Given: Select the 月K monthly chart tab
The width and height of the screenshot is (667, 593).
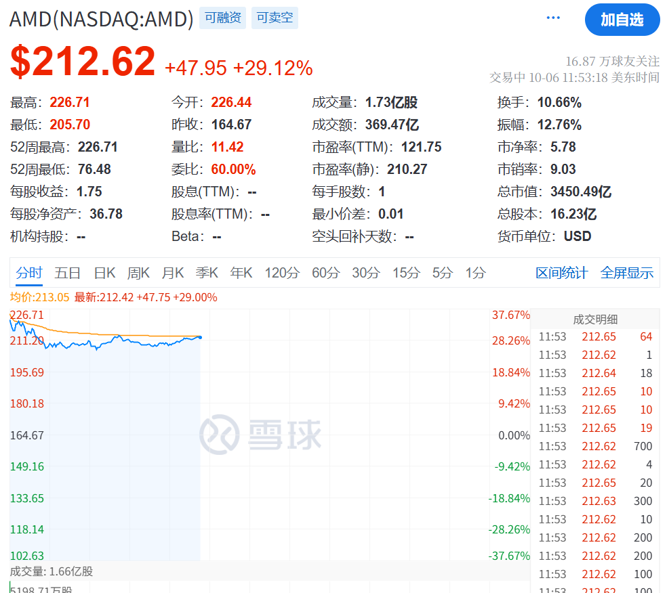Looking at the screenshot, I should (x=173, y=273).
